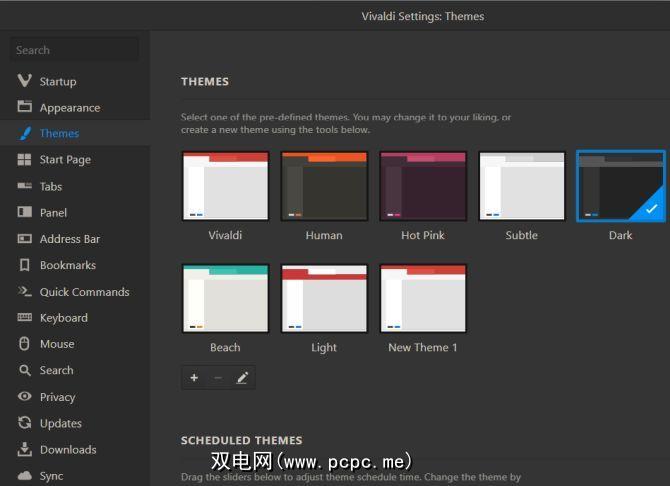Select the Dark theme thumbnail
670x486 pixels.
click(620, 186)
